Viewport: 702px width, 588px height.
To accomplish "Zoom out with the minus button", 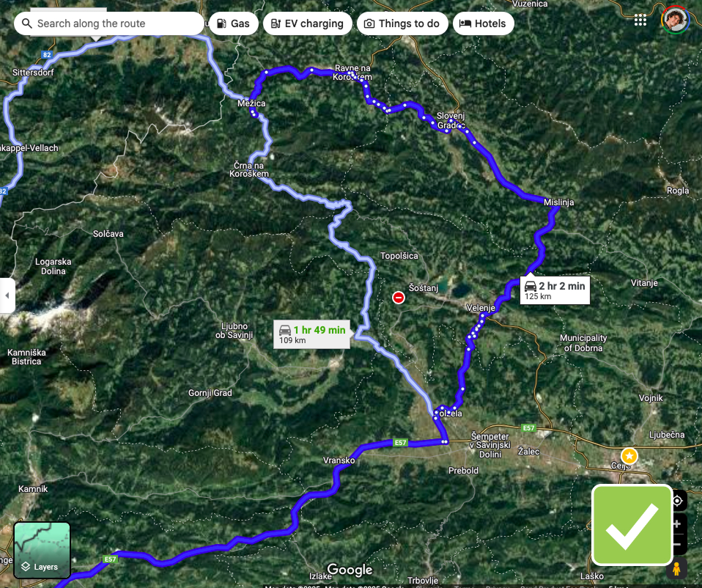I will click(x=677, y=545).
